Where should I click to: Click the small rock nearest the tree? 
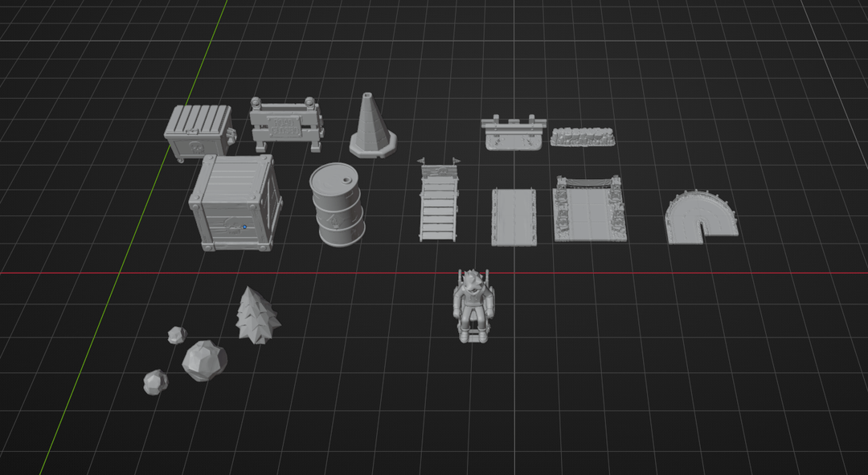(x=177, y=335)
